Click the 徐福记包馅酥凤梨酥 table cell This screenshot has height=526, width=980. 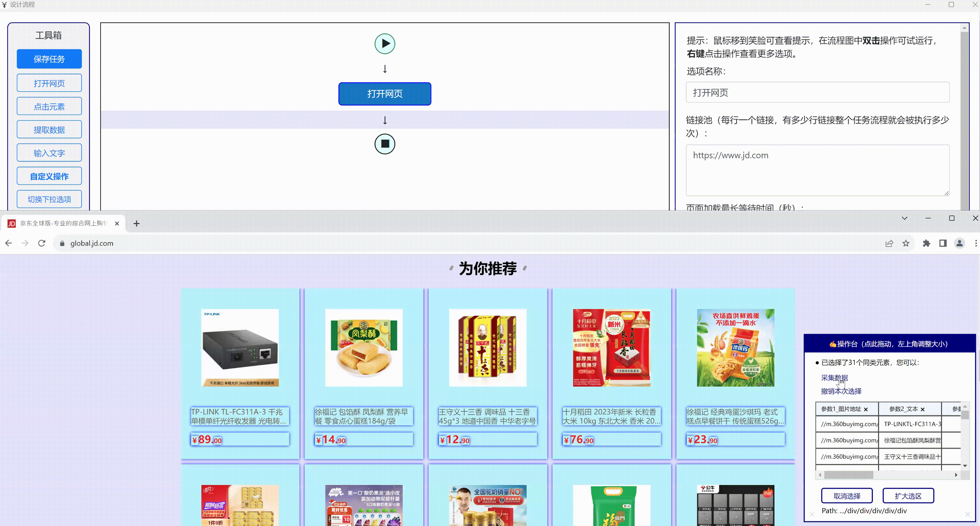(910, 440)
